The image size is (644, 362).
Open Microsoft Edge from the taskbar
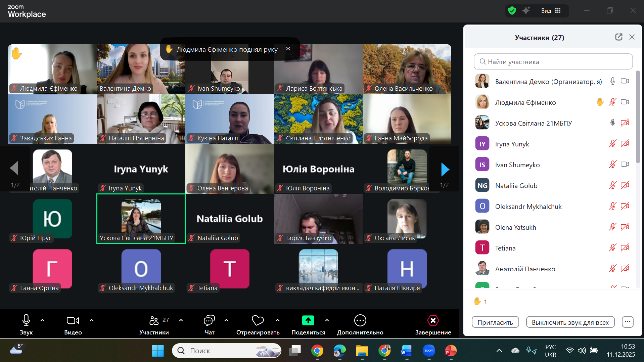[340, 351]
